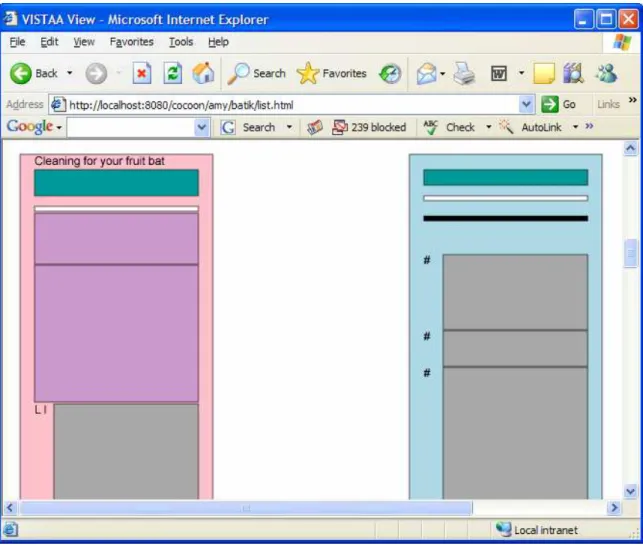Open the History clock icon
Image resolution: width=643 pixels, height=546 pixels.
(x=390, y=74)
